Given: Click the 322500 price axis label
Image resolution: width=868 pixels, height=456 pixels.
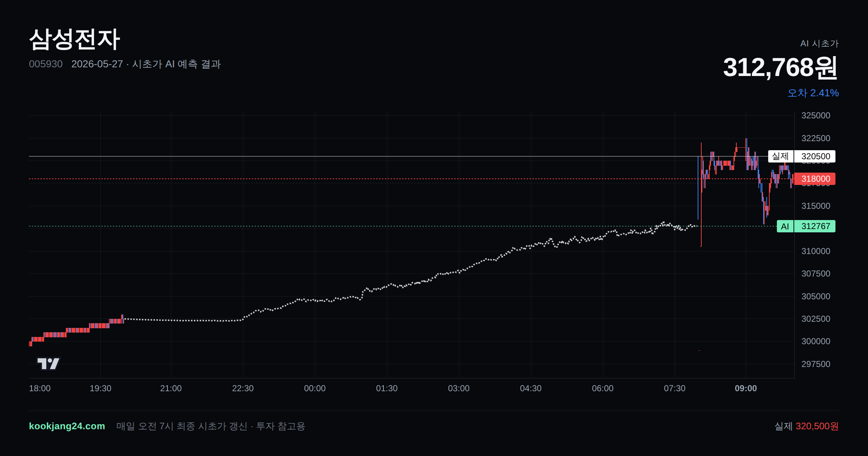Looking at the screenshot, I should pos(816,138).
